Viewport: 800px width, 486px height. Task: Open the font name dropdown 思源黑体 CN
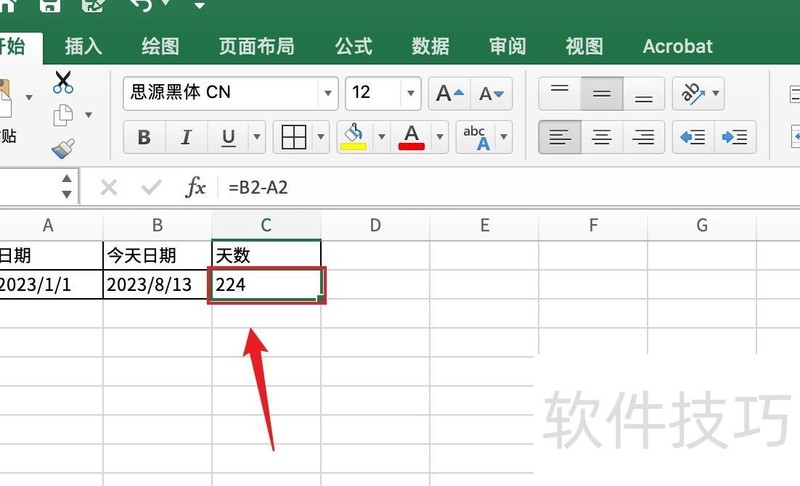click(x=328, y=93)
